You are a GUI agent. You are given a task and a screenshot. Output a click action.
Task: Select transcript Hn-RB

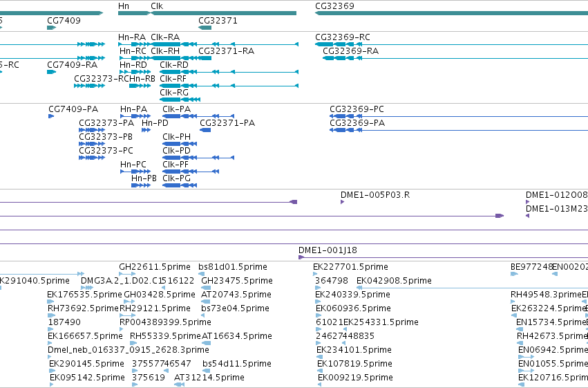coord(142,79)
